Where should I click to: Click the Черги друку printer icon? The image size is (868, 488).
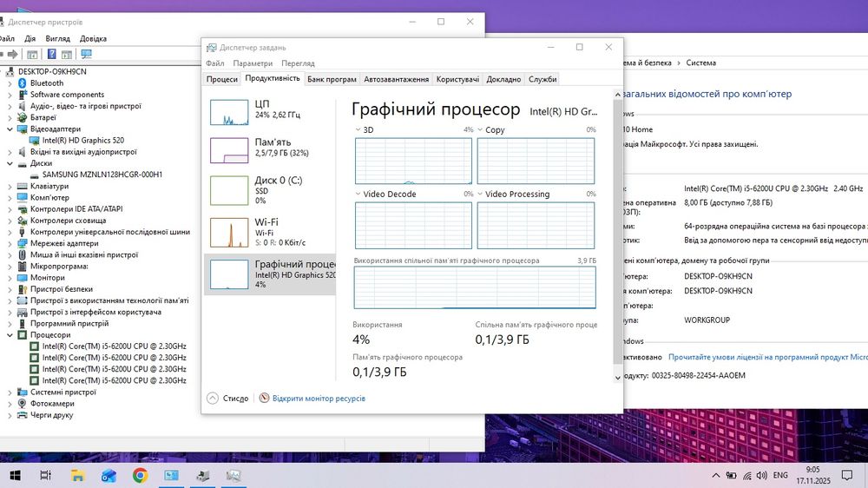pos(23,415)
